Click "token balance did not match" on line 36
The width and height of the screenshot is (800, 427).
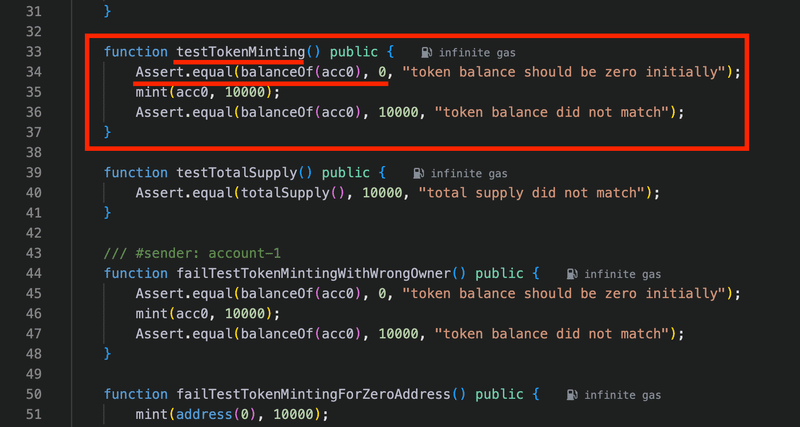552,112
